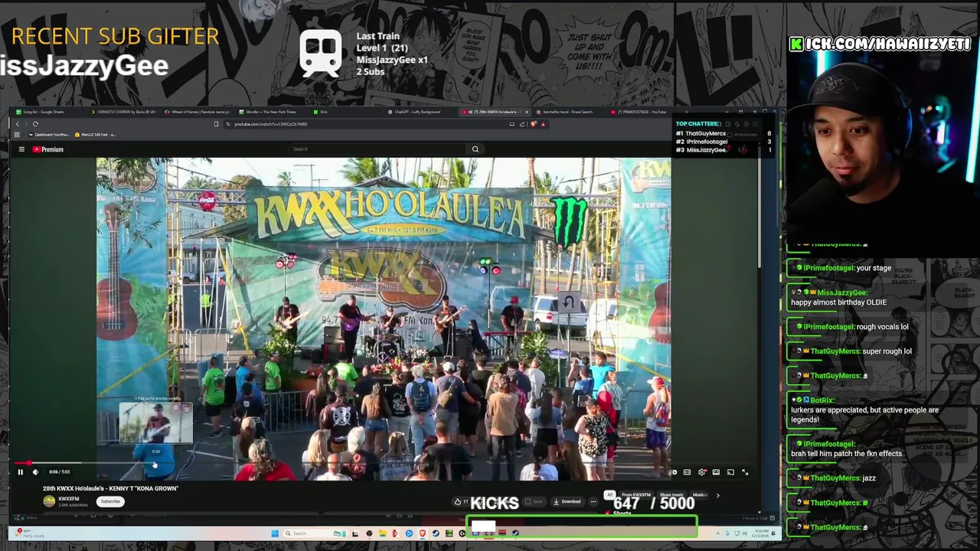Toggle autoplay switch in the player
Viewport: 980px width, 551px height.
[x=674, y=472]
